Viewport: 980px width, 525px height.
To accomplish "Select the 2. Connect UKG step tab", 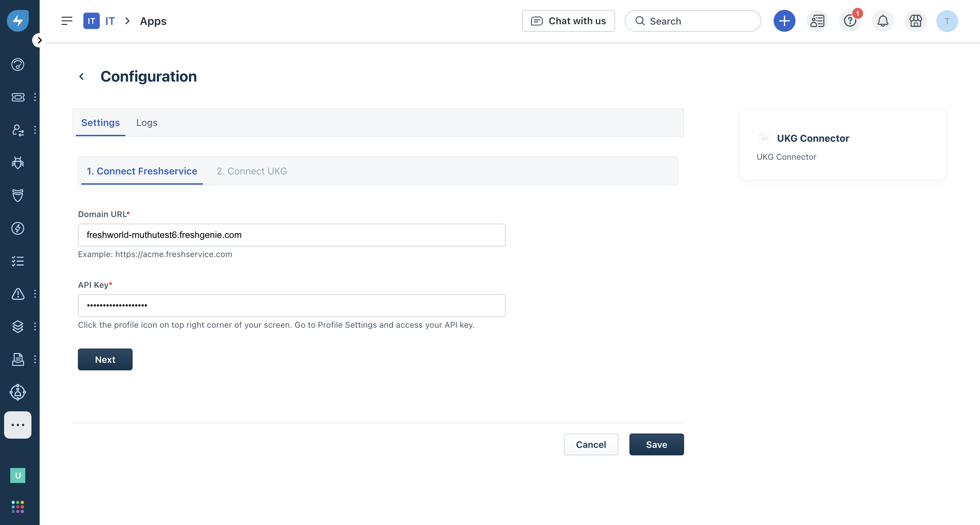I will click(x=251, y=171).
